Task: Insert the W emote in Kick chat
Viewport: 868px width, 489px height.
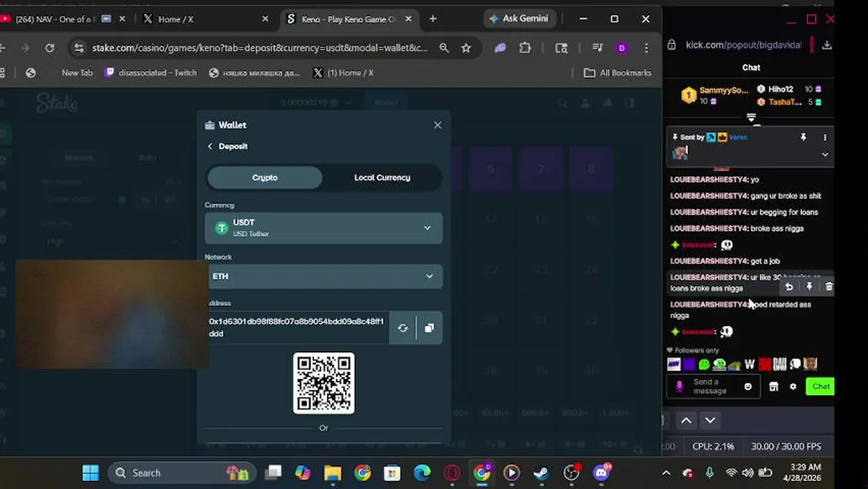Action: 749,365
